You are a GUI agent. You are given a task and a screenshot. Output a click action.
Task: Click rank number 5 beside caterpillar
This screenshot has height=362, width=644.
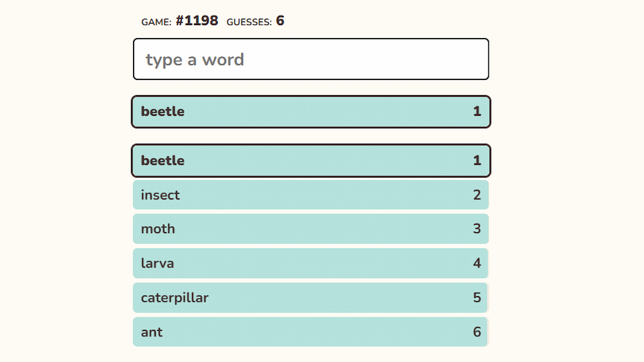(477, 298)
